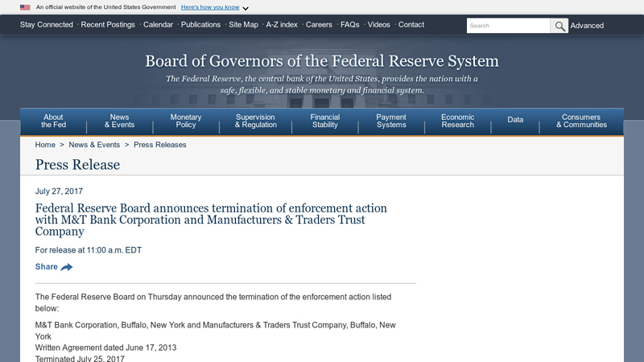Open the News & Events navigation menu
This screenshot has height=362, width=644.
pyautogui.click(x=119, y=121)
